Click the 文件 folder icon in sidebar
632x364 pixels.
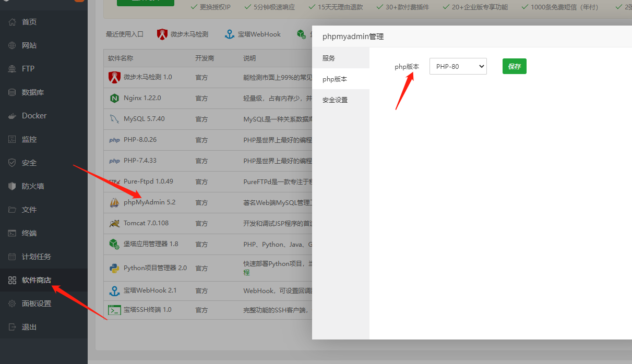click(12, 210)
